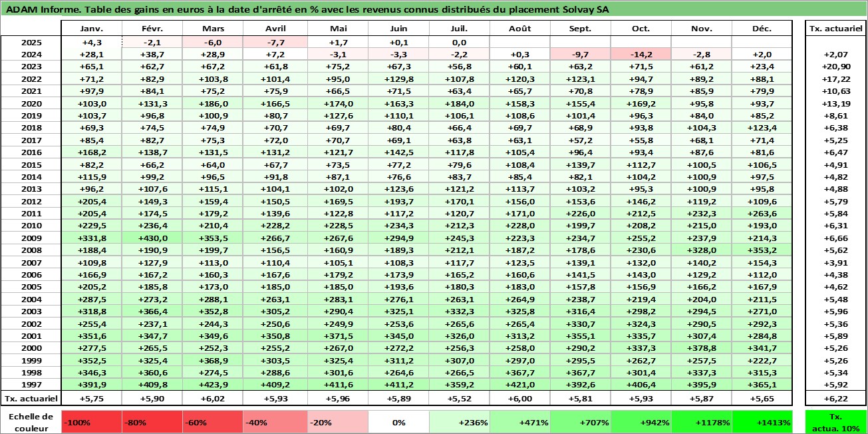Click the +236% pale green swatch
Viewport: 868px width, 434px height.
point(460,422)
